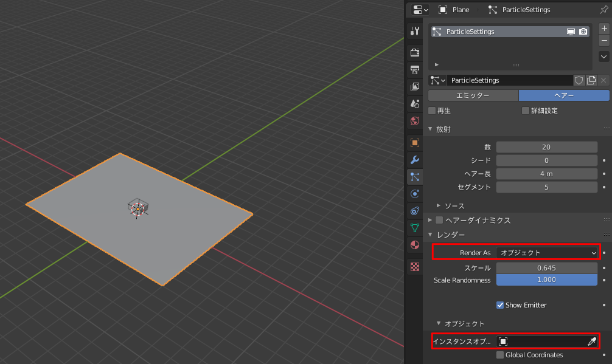612x364 pixels.
Task: Click the スケール field showing 0.645
Action: tap(546, 268)
